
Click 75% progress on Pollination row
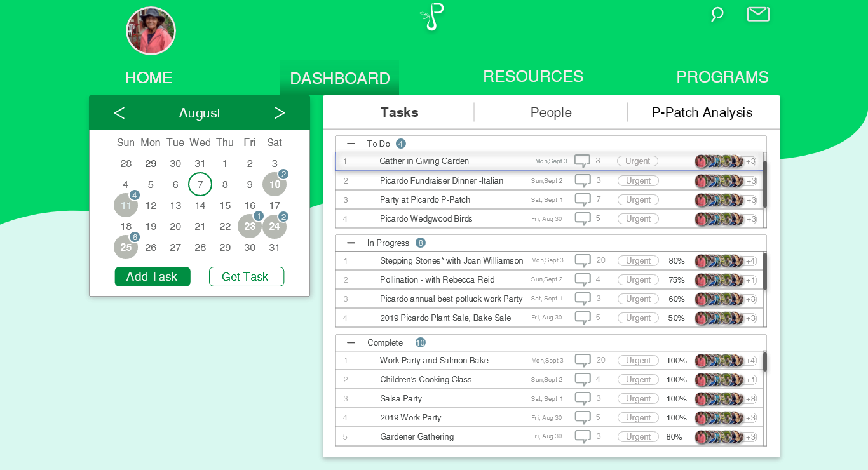point(677,280)
